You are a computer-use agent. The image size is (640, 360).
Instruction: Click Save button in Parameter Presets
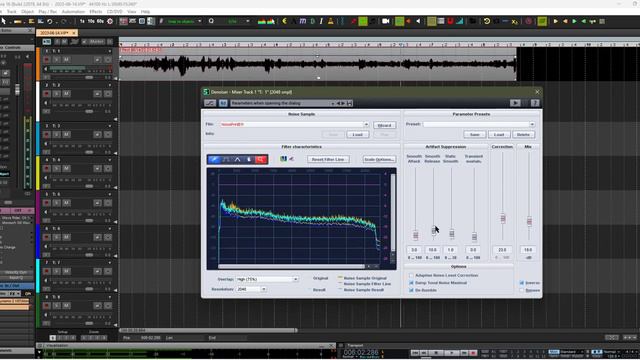pos(475,135)
